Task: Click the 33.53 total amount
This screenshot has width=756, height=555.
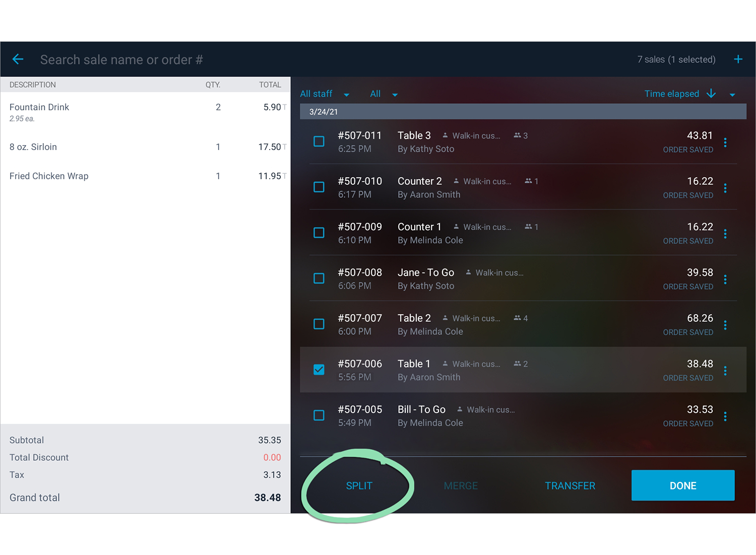Action: 700,409
